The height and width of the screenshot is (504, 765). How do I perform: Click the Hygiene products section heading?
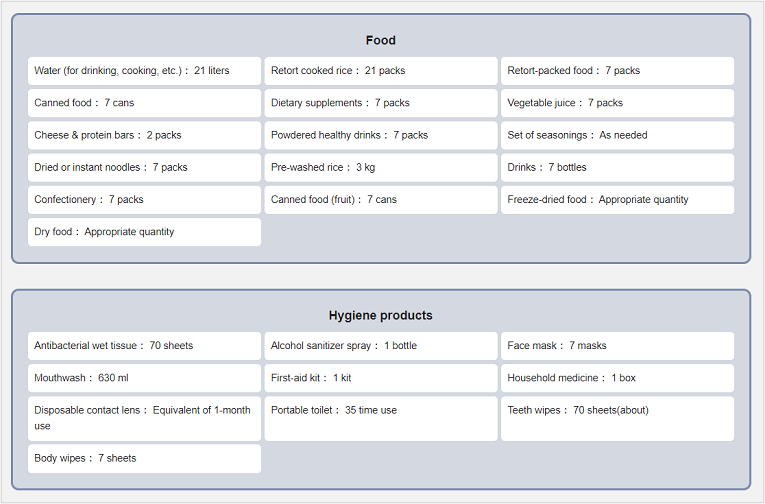[x=381, y=315]
